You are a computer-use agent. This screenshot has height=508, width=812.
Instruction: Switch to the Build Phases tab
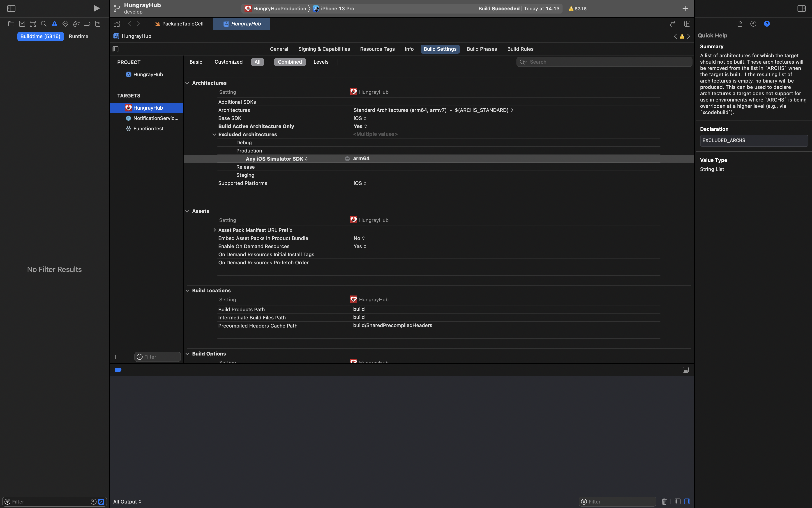[481, 49]
